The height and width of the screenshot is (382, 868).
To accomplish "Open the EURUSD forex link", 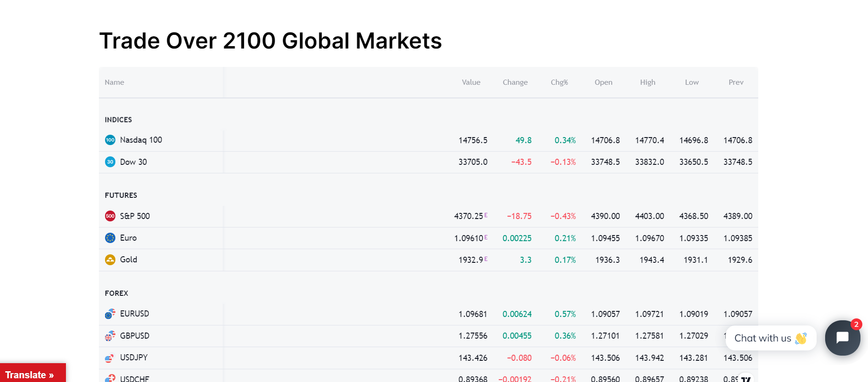I will pyautogui.click(x=134, y=314).
